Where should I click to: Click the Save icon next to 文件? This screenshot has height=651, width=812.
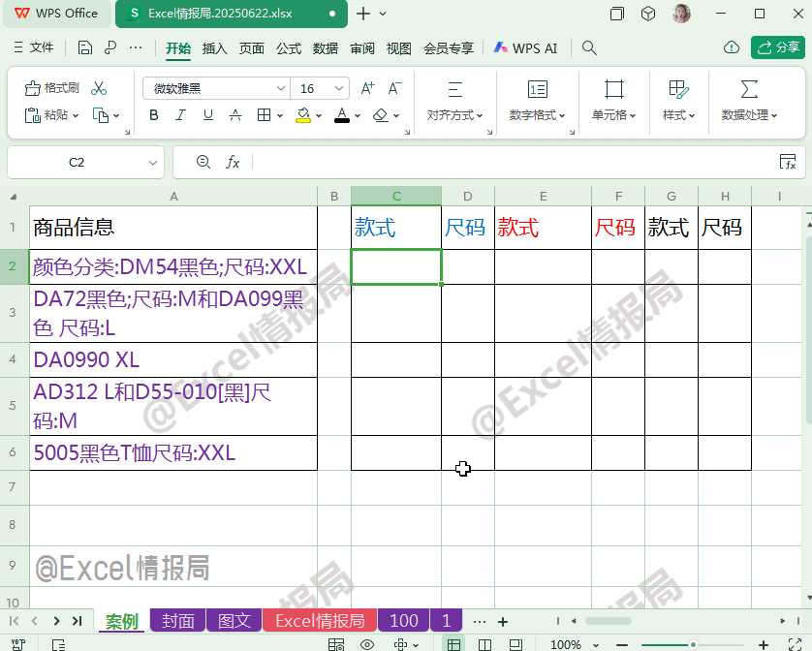pos(85,47)
